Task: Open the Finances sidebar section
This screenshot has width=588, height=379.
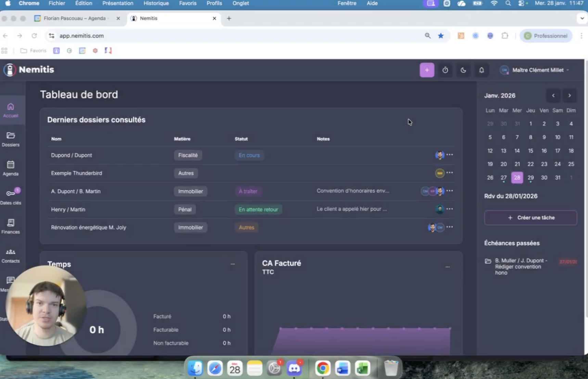Action: click(x=11, y=226)
